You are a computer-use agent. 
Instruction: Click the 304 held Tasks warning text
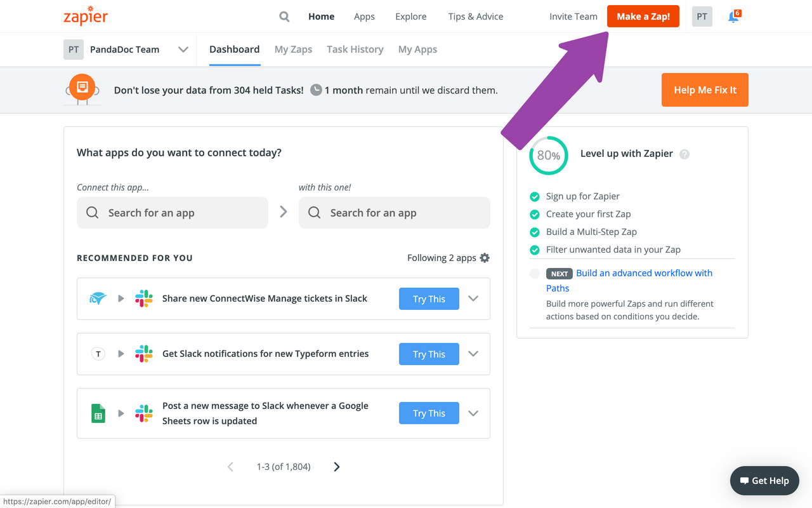(x=209, y=90)
